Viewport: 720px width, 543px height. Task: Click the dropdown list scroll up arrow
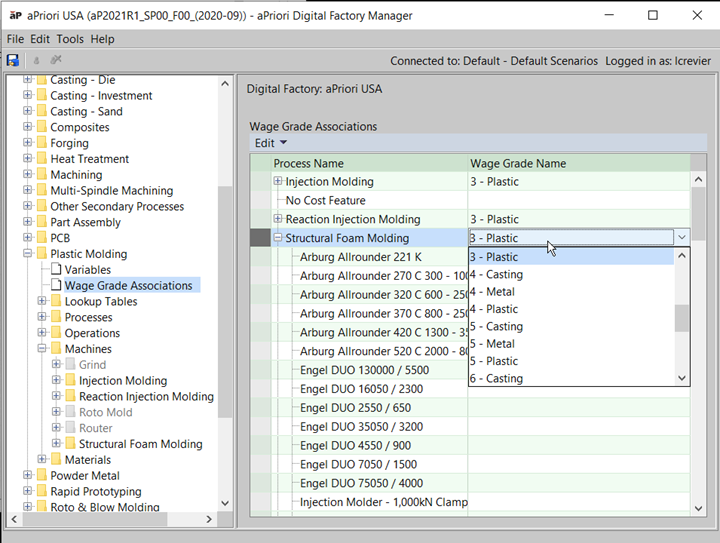point(682,256)
